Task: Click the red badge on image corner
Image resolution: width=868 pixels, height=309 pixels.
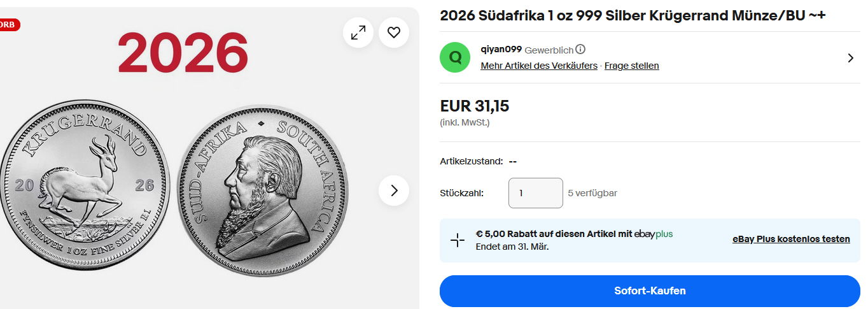Action: (x=9, y=25)
